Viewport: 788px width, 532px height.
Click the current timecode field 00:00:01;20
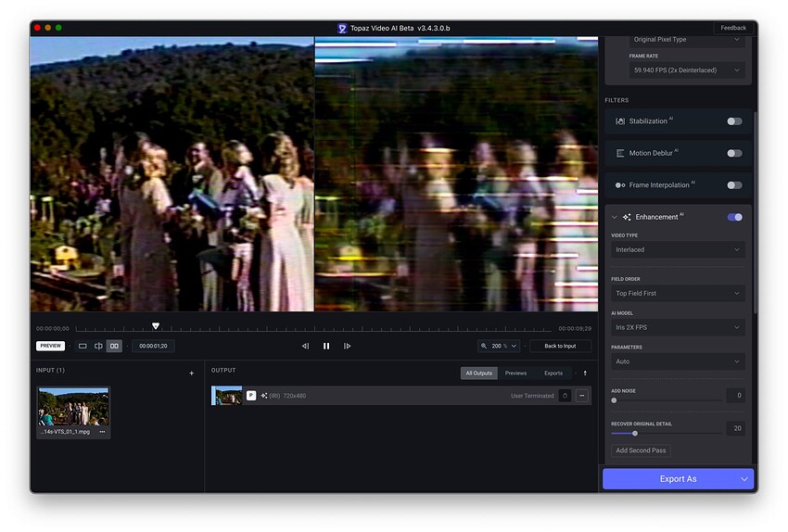click(153, 346)
